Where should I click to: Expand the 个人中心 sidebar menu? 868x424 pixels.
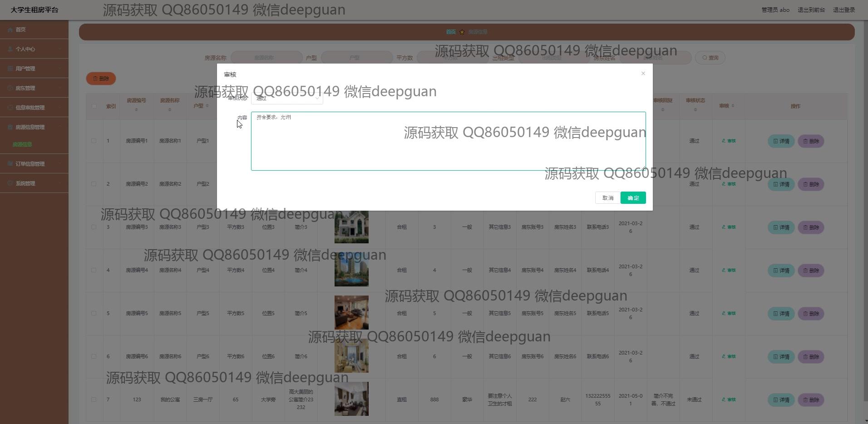point(34,49)
